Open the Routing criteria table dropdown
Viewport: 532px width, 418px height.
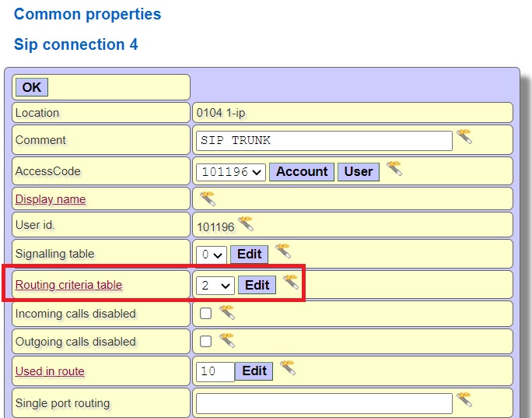[x=215, y=286]
